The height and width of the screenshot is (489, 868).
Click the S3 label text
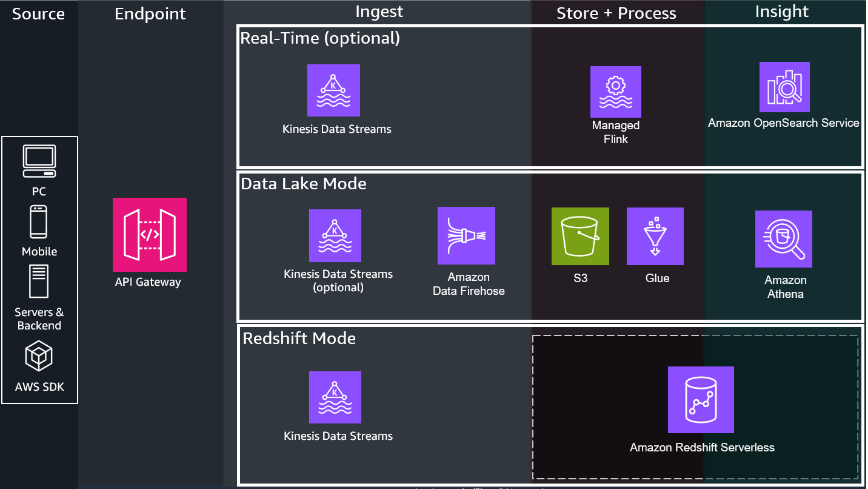pyautogui.click(x=581, y=278)
